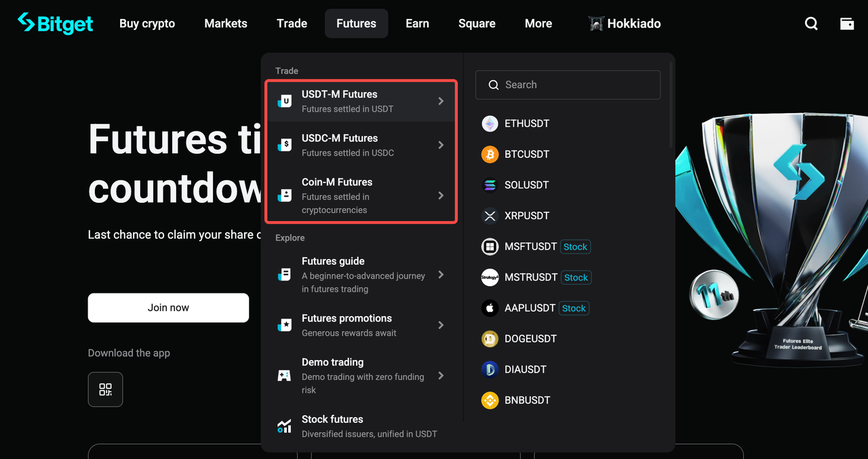Click the USDC-M Futures icon
Viewport: 868px width, 459px height.
coord(283,144)
